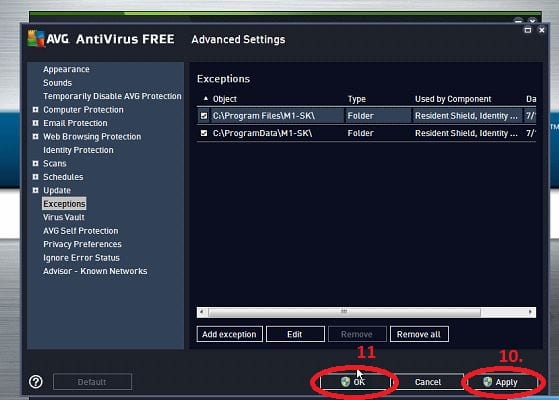Click Remove all button
The height and width of the screenshot is (400, 559).
pos(419,334)
